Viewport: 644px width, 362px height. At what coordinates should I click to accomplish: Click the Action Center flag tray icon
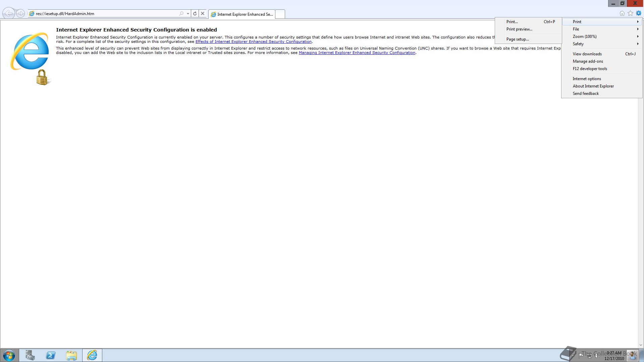tap(581, 356)
